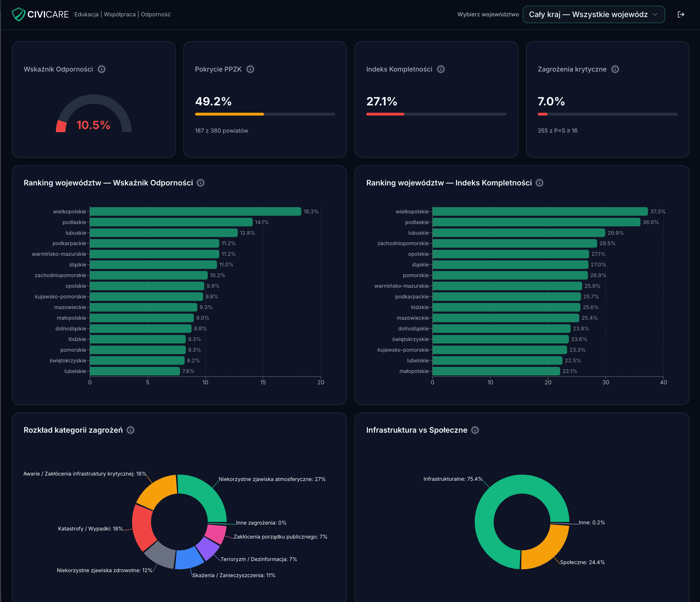The height and width of the screenshot is (602, 700).
Task: Click the 7.0% value in Zagrożenia krytyczne
Action: (551, 101)
